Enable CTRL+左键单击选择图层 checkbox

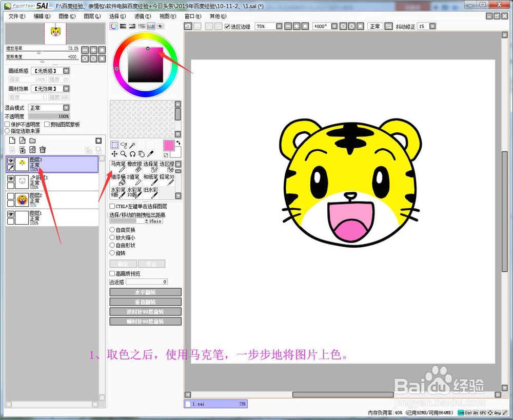112,206
